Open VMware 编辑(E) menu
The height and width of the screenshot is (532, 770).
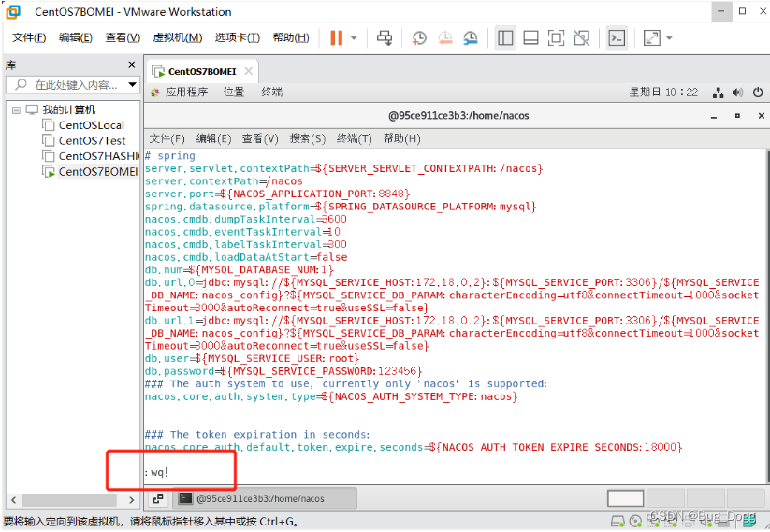[x=75, y=37]
